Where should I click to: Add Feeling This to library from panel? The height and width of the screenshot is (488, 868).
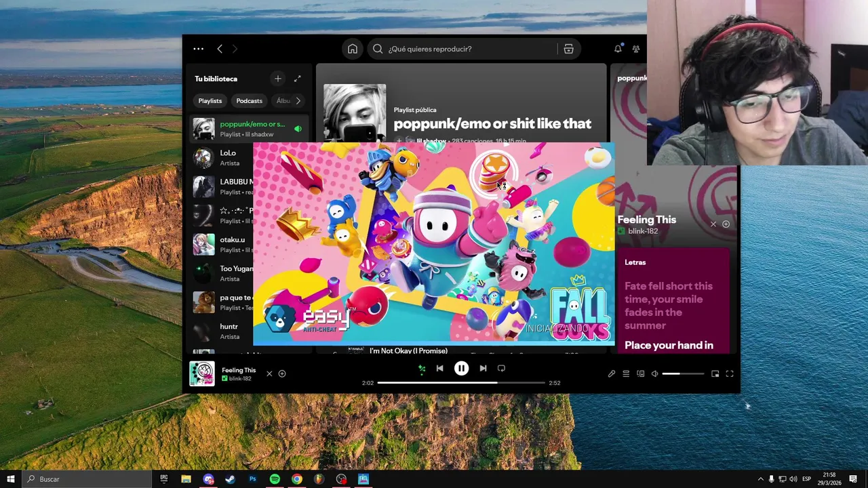tap(726, 224)
